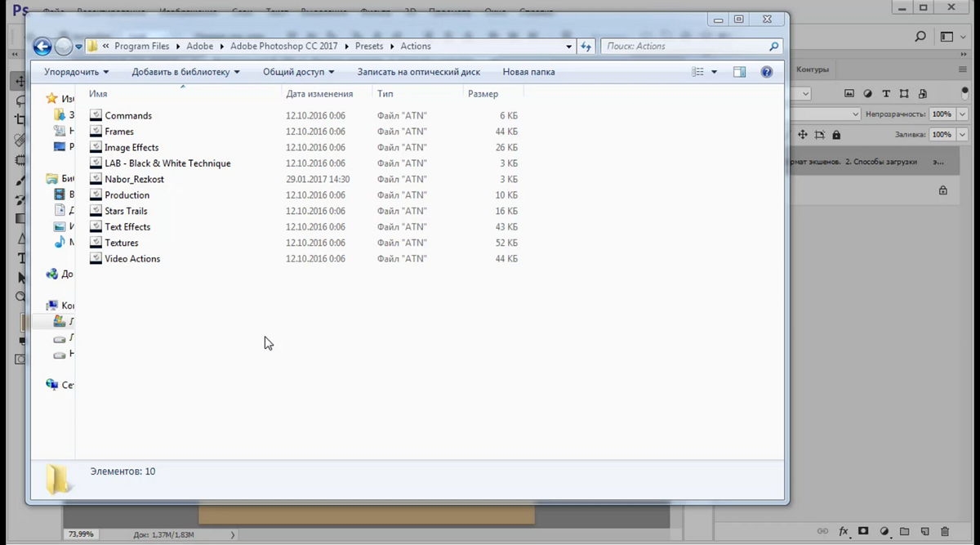Viewport: 980px width, 545px height.
Task: Change the file view layout icon
Action: tap(697, 72)
